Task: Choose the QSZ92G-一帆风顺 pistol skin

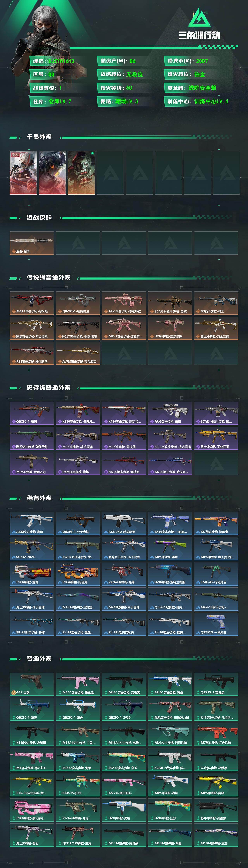Action: [216, 624]
